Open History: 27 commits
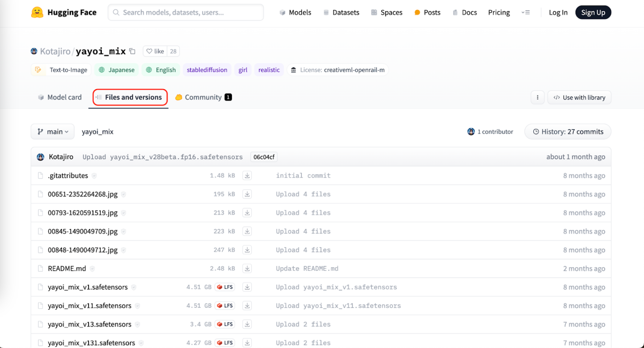 point(568,131)
